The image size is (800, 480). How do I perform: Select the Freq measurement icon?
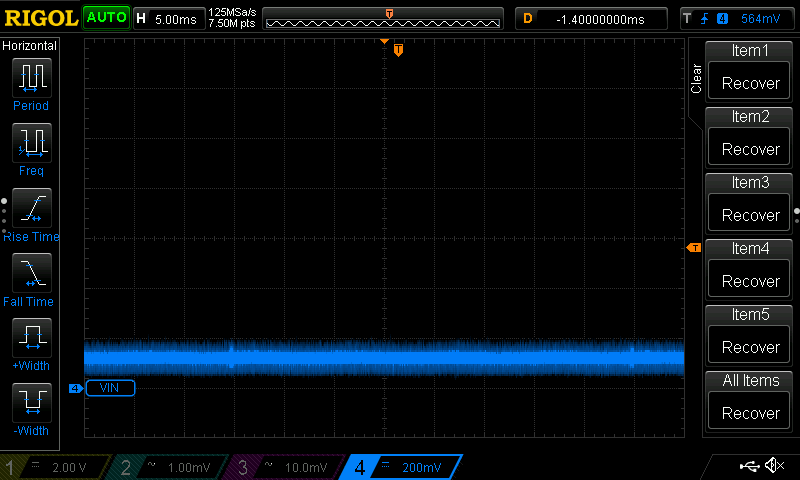32,142
